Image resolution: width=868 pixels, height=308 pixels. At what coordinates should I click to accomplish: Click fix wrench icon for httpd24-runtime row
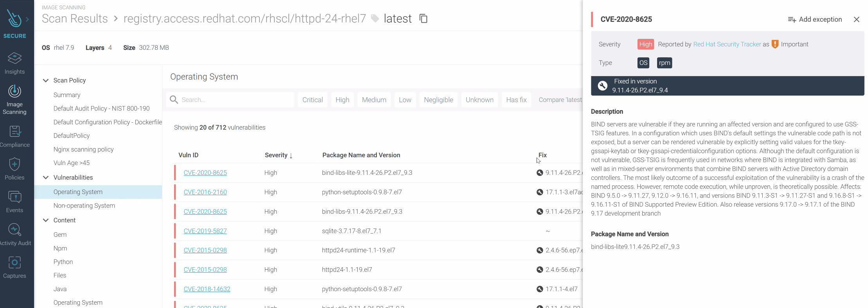(x=540, y=250)
